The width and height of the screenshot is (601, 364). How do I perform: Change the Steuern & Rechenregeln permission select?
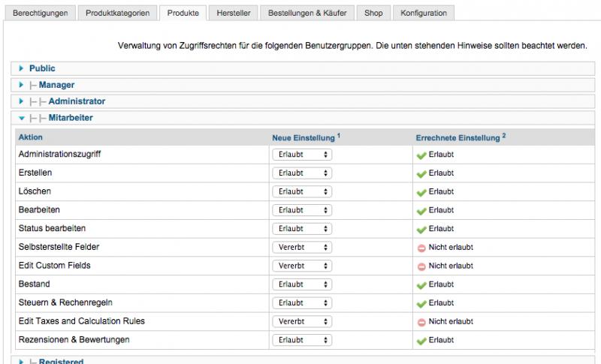point(302,303)
